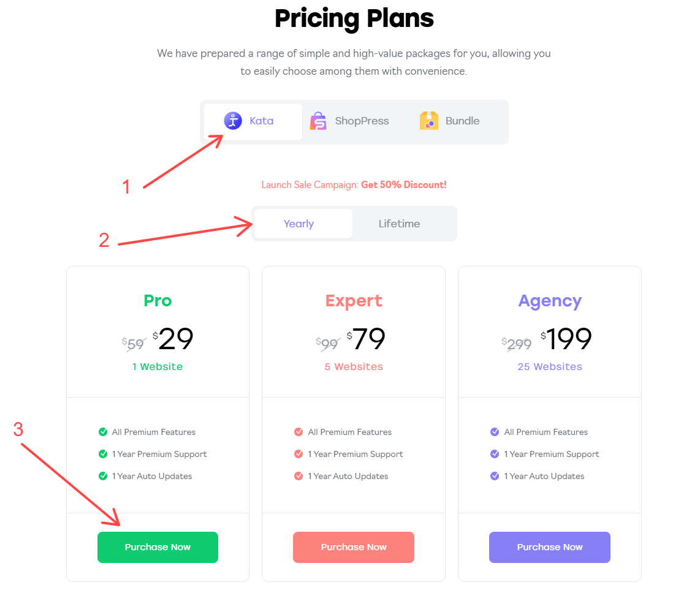The image size is (700, 593).
Task: Click purple checkmark beside Agency All Premium Features
Action: 495,431
